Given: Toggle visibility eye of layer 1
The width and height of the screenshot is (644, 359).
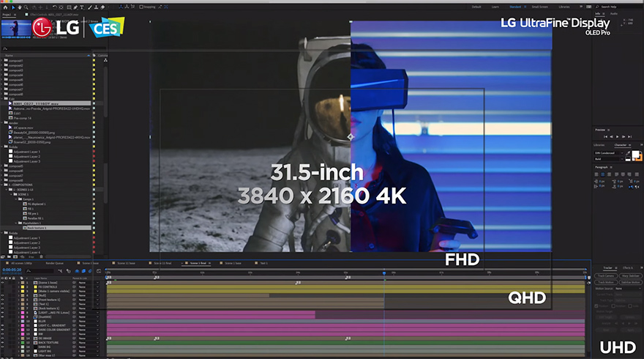Looking at the screenshot, I should point(2,283).
